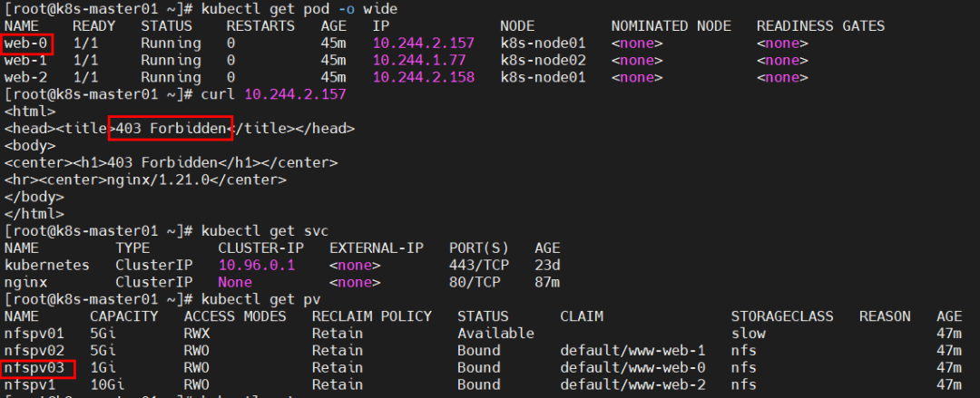Image resolution: width=980 pixels, height=398 pixels.
Task: Click the 10Gi capacity value
Action: tap(107, 384)
